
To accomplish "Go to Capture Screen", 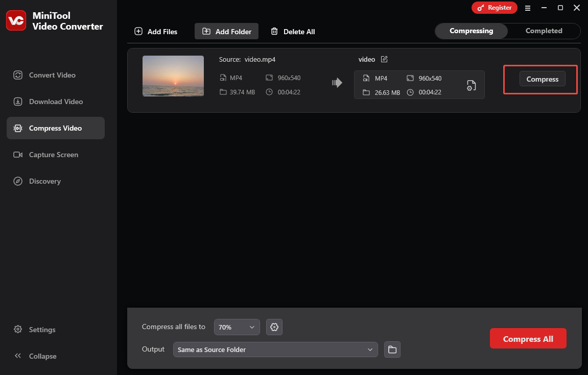I will pyautogui.click(x=56, y=155).
